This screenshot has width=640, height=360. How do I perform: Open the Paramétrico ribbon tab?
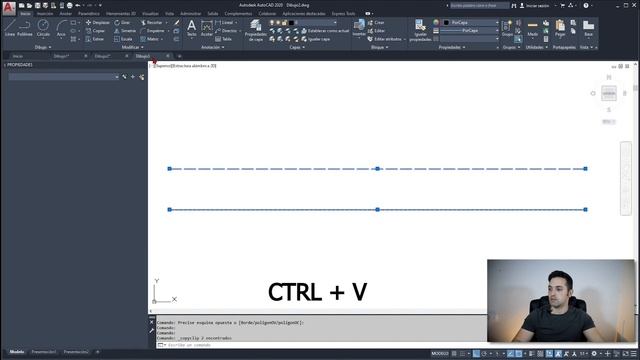coord(89,13)
